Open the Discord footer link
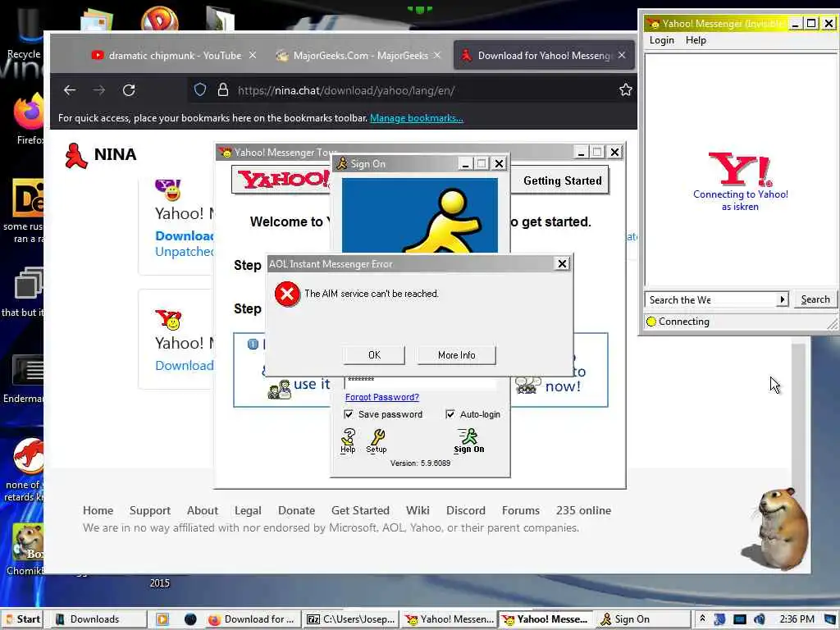 click(466, 510)
